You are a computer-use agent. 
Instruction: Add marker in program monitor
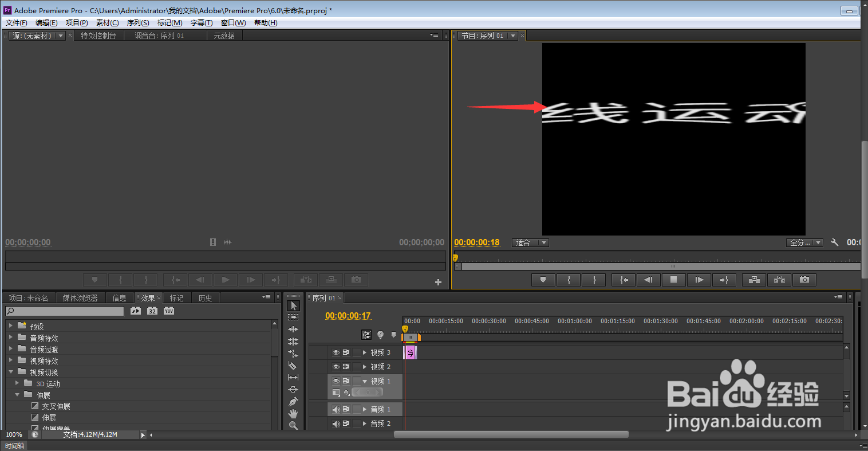click(543, 280)
